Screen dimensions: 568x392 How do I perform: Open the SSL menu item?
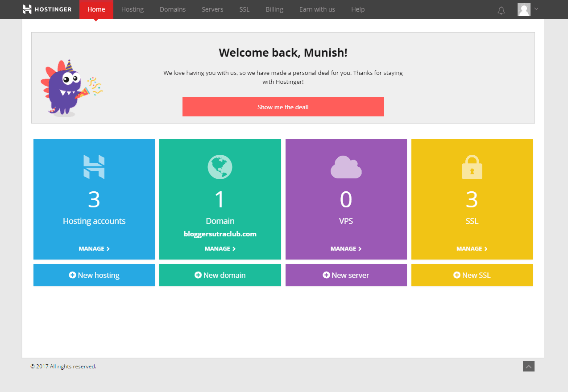(244, 9)
